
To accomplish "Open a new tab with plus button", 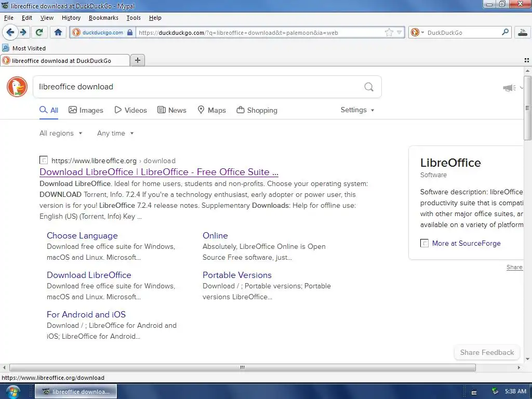I will [137, 60].
